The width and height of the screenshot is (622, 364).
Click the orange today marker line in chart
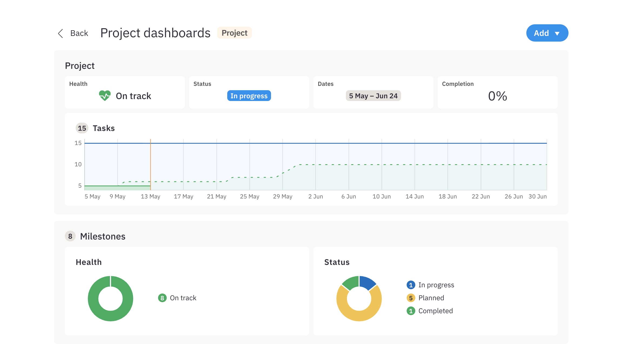click(x=151, y=164)
